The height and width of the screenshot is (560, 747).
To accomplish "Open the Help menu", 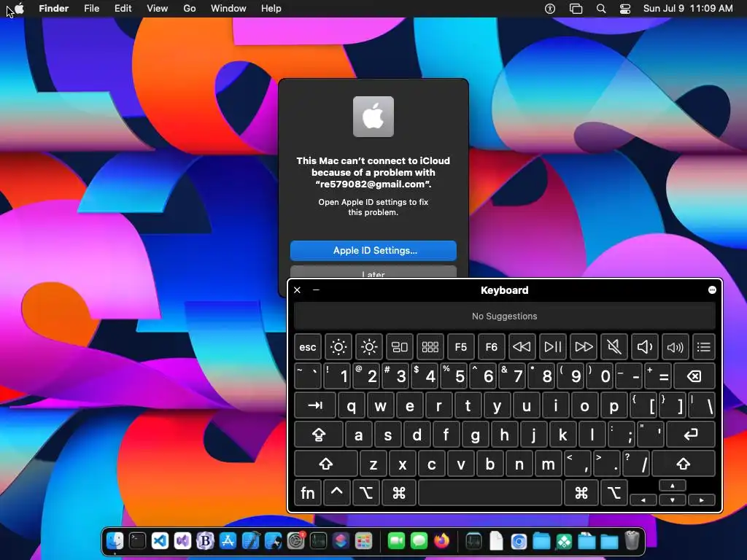I will pyautogui.click(x=271, y=9).
